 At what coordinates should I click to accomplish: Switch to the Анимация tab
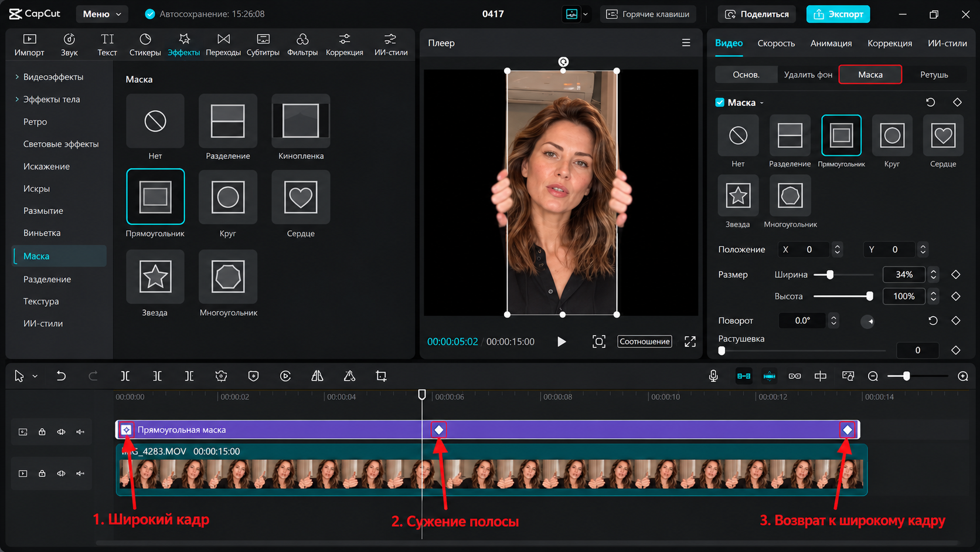coord(831,43)
